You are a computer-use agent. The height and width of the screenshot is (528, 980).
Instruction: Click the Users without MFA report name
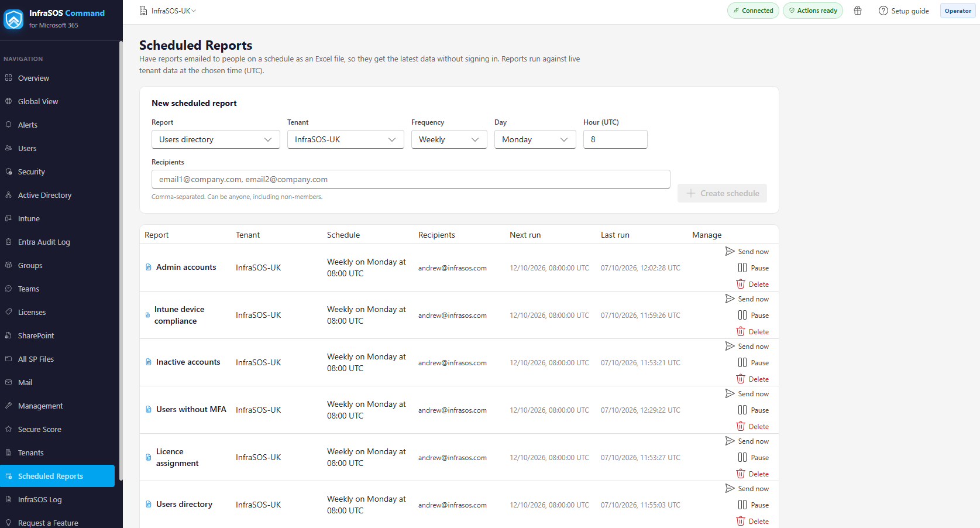tap(191, 409)
